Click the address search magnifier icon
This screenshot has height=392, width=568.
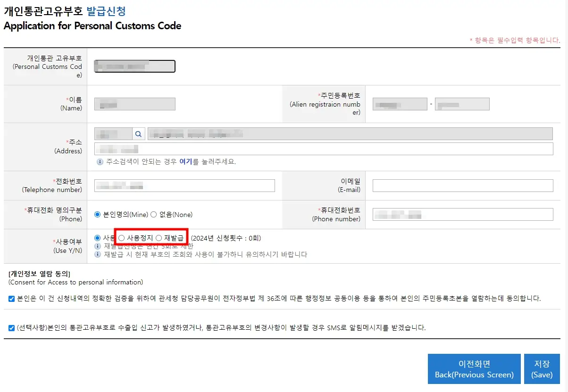[x=138, y=134]
